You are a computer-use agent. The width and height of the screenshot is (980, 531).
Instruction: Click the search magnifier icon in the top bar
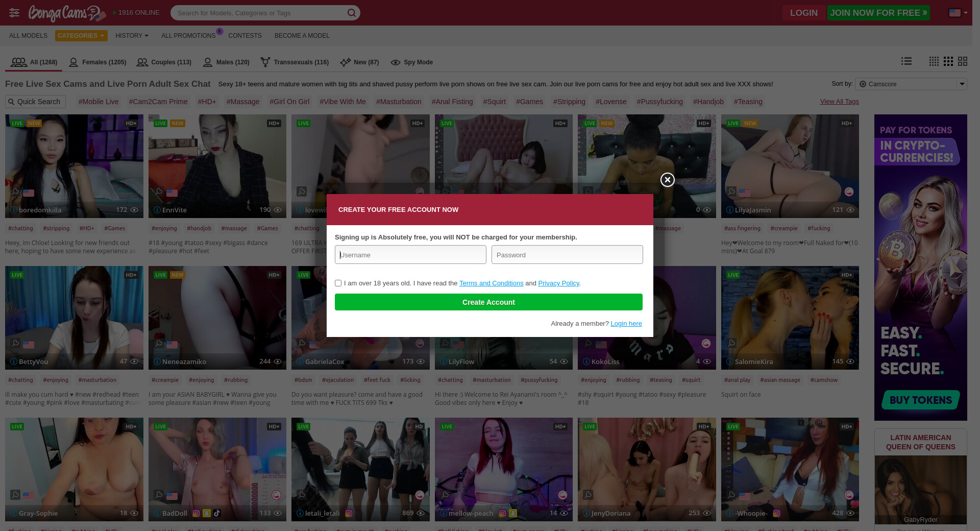click(x=352, y=13)
